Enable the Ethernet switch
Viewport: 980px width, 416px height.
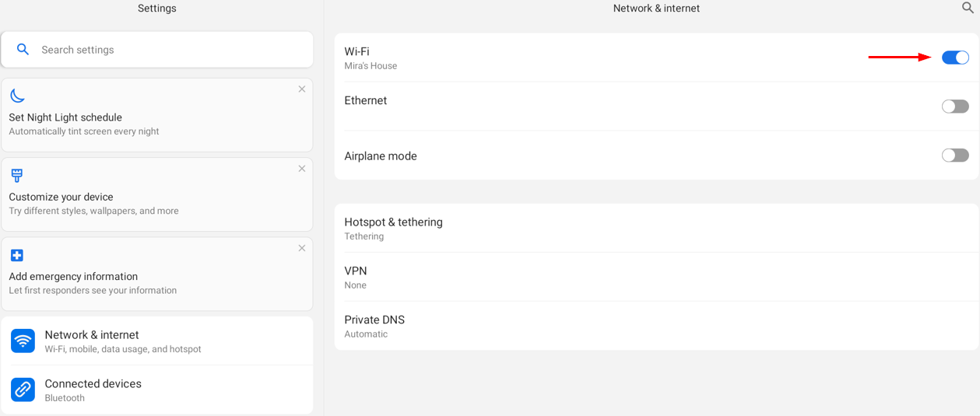coord(955,107)
